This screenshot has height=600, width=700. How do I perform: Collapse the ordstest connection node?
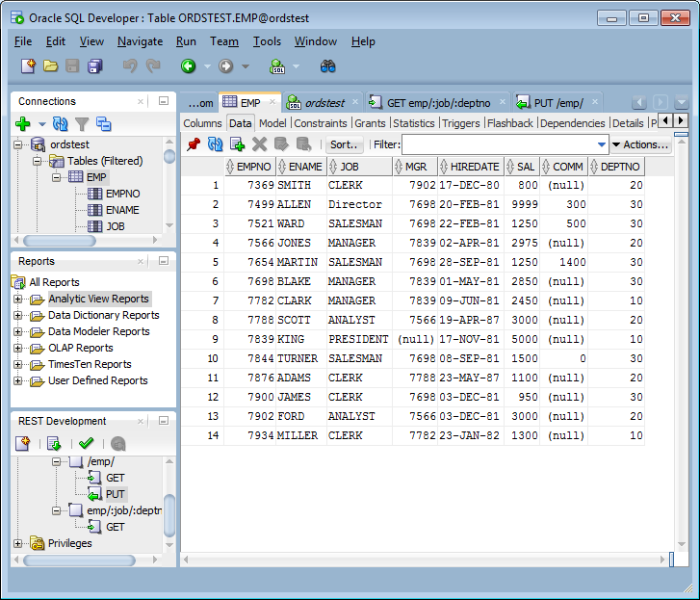(x=18, y=144)
